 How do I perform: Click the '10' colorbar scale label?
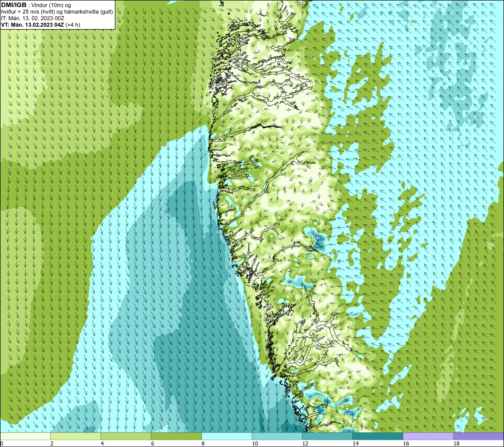point(255,443)
